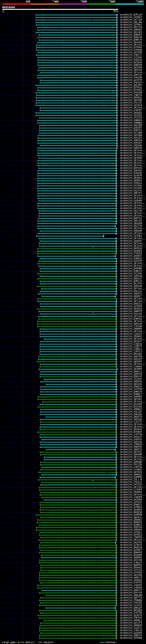Click the green ~80% identity legend segment
The height and width of the screenshot is (644, 146).
coord(101,4)
